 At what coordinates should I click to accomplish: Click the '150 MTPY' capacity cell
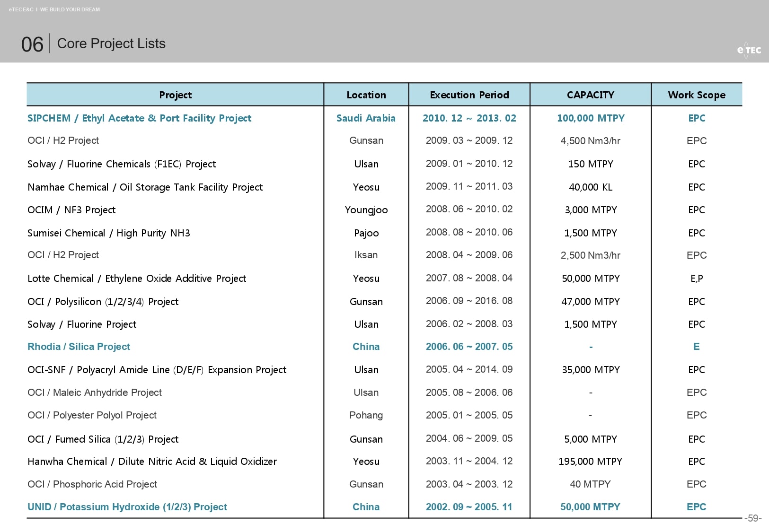coord(591,164)
